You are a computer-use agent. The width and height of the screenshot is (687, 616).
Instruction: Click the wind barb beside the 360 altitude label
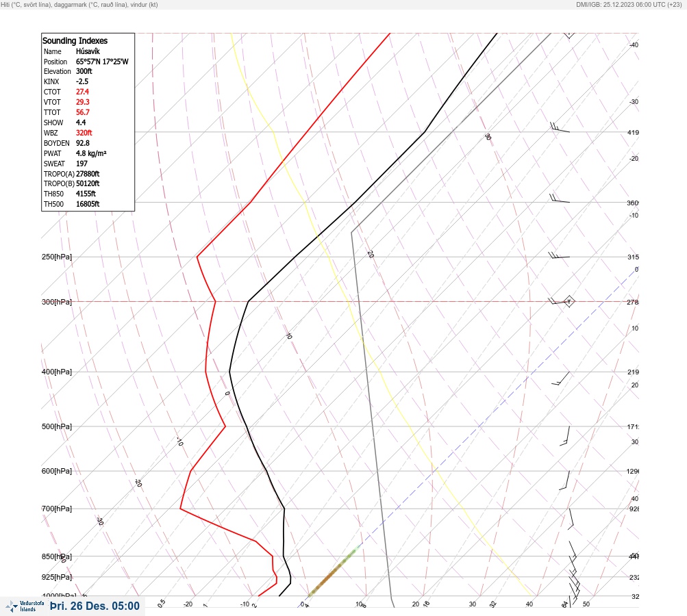(x=560, y=198)
